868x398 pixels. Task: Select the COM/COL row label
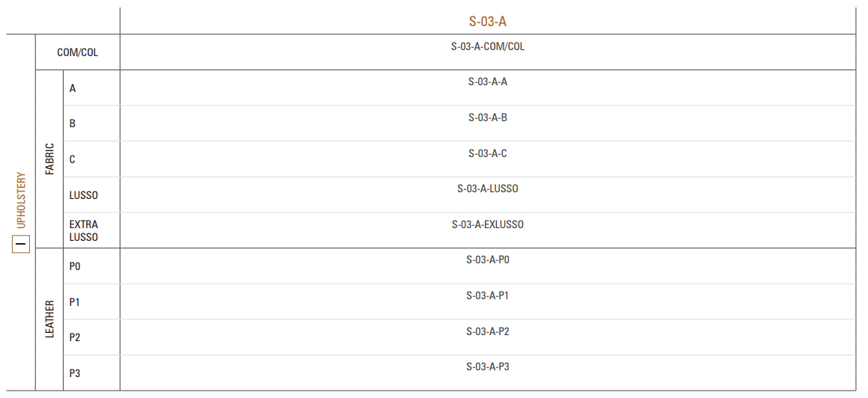(x=78, y=53)
